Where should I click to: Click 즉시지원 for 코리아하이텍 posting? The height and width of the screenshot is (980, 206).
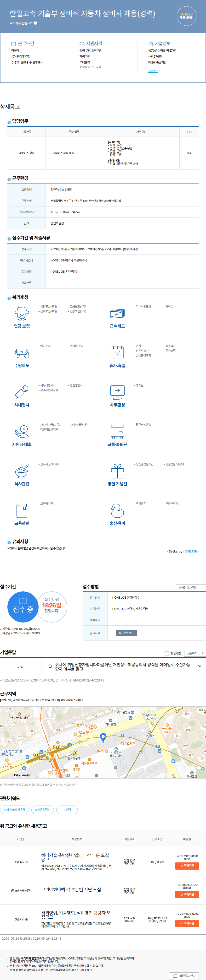pyautogui.click(x=187, y=894)
